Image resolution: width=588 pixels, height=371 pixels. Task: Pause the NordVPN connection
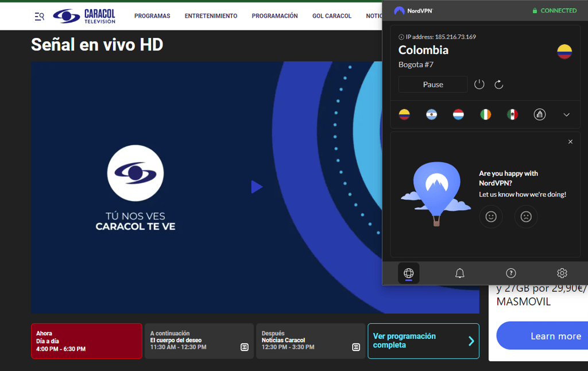[433, 84]
